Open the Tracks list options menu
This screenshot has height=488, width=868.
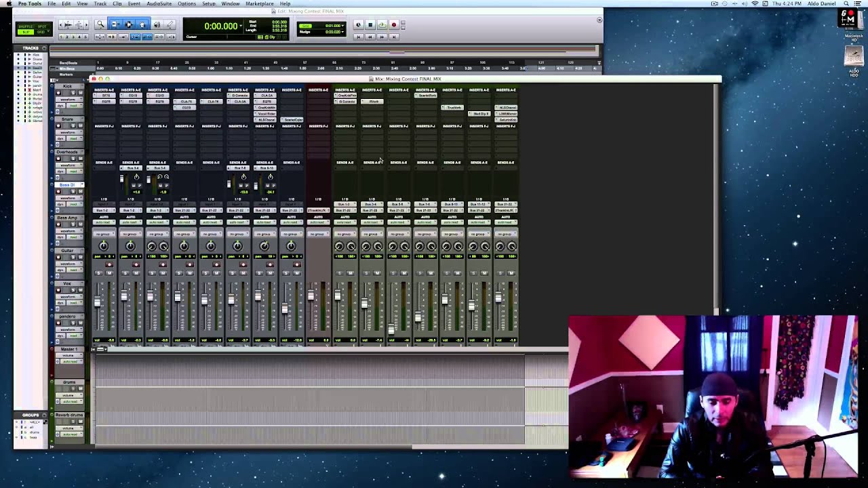point(44,48)
